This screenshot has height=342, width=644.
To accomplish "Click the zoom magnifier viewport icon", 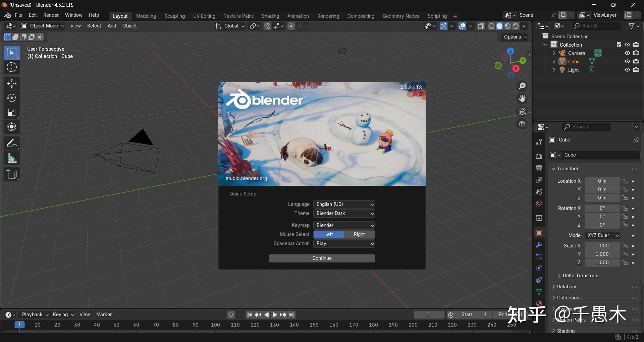I will (x=522, y=86).
